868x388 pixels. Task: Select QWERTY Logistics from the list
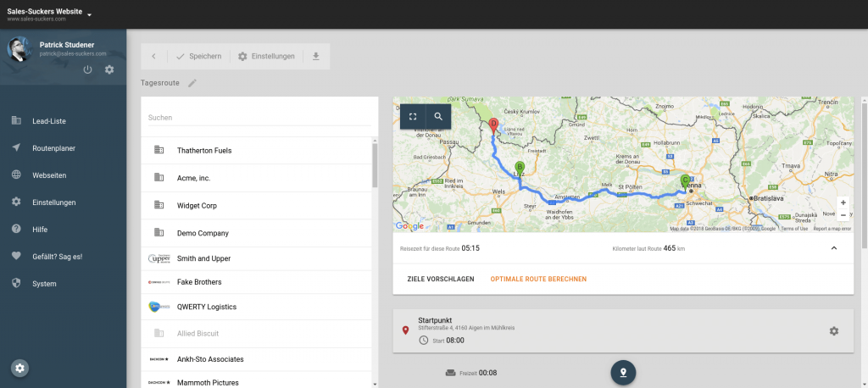pyautogui.click(x=257, y=307)
